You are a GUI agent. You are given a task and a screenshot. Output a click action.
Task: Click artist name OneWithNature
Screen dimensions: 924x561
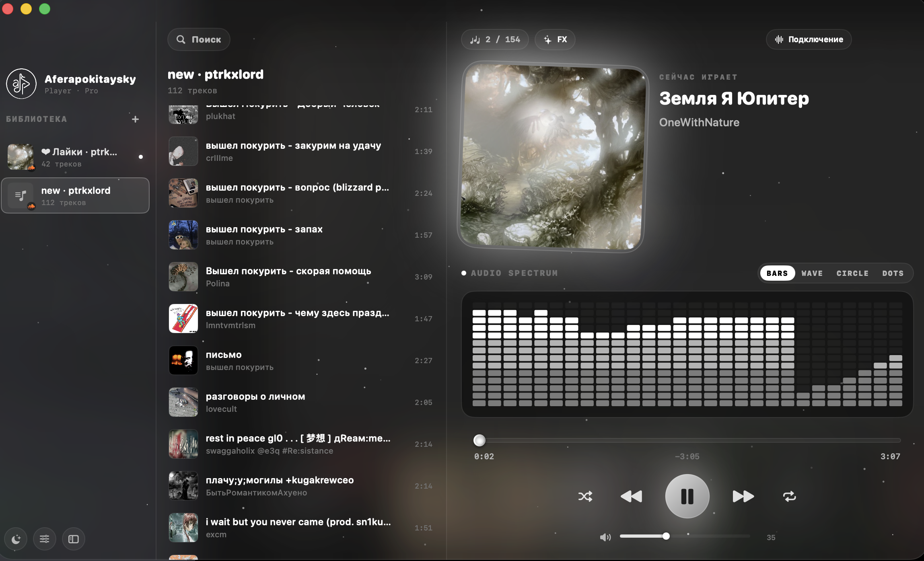(699, 122)
